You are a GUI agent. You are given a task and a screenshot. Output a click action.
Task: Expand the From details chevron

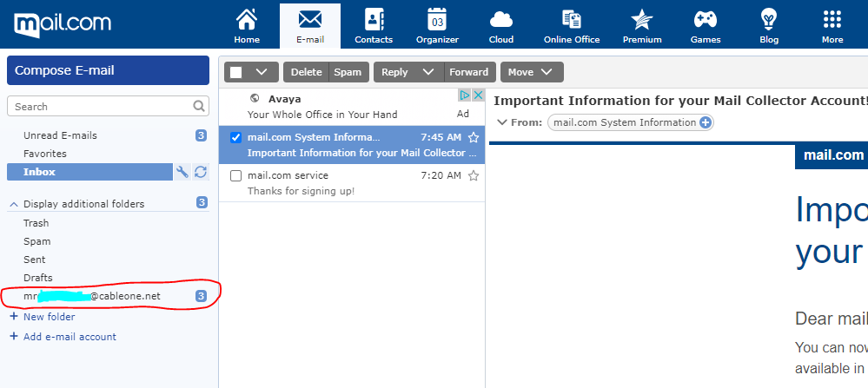[x=502, y=122]
